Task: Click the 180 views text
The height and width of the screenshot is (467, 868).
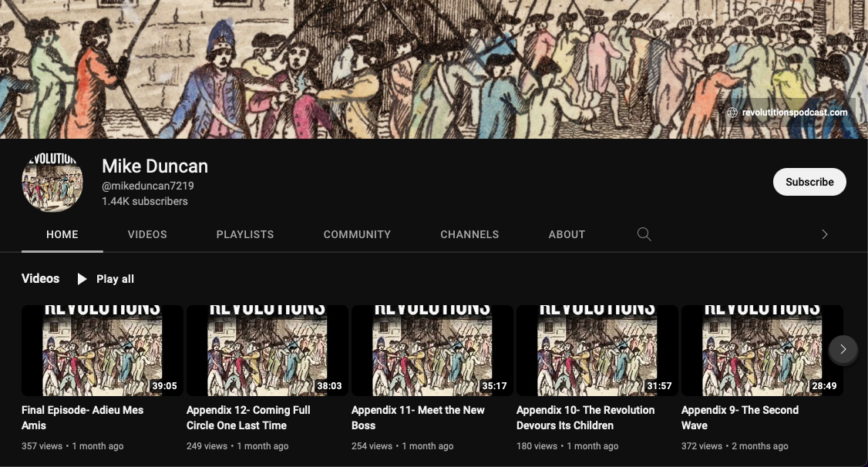Action: coord(537,446)
